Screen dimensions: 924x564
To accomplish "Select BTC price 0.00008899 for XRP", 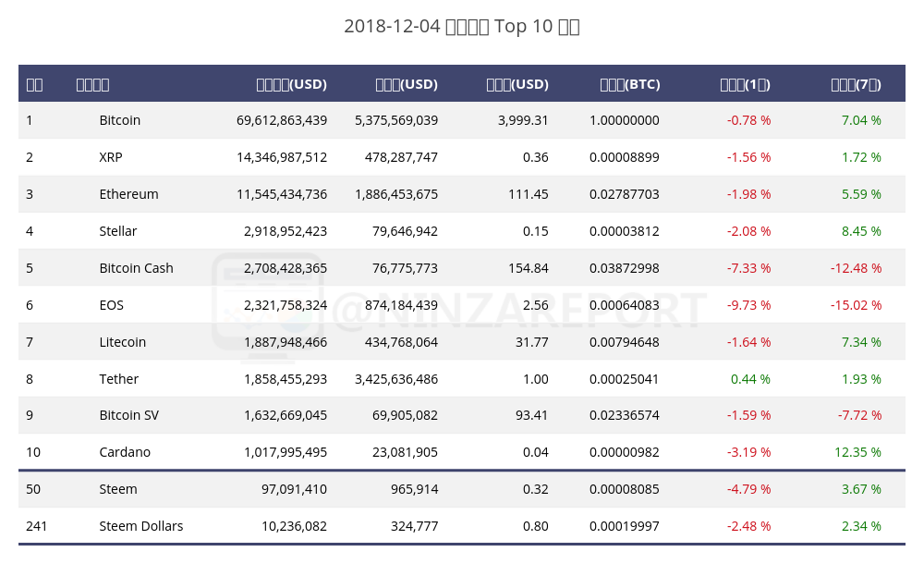I will (x=624, y=157).
